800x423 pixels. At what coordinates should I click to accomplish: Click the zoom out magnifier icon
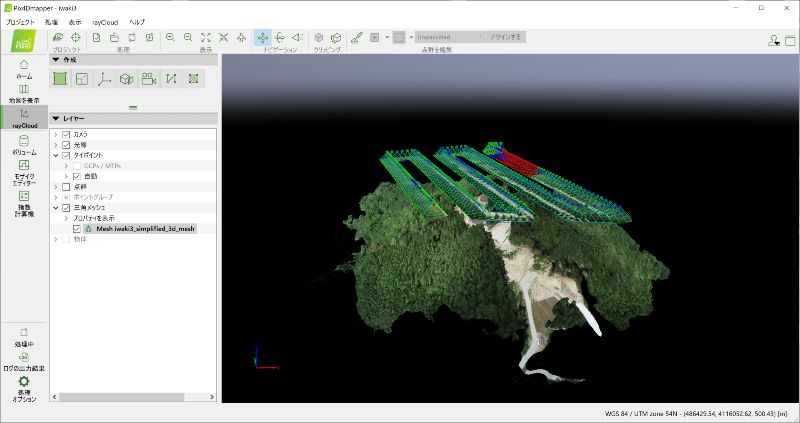187,37
